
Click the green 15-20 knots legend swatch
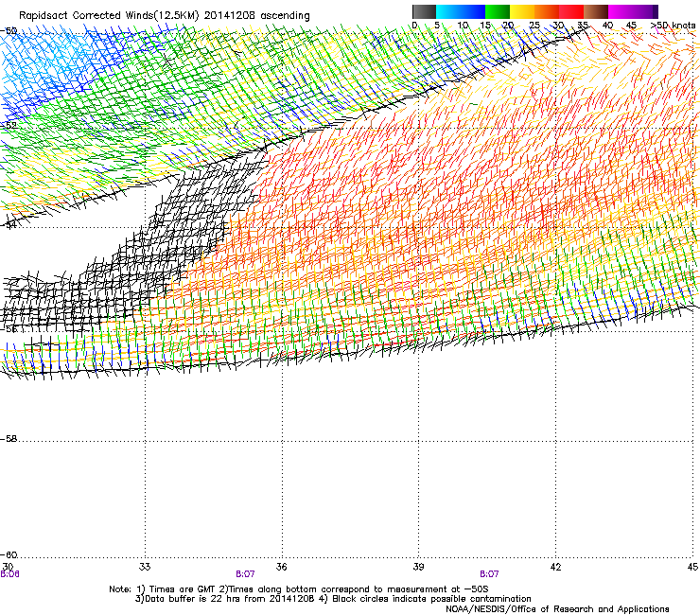pos(498,11)
